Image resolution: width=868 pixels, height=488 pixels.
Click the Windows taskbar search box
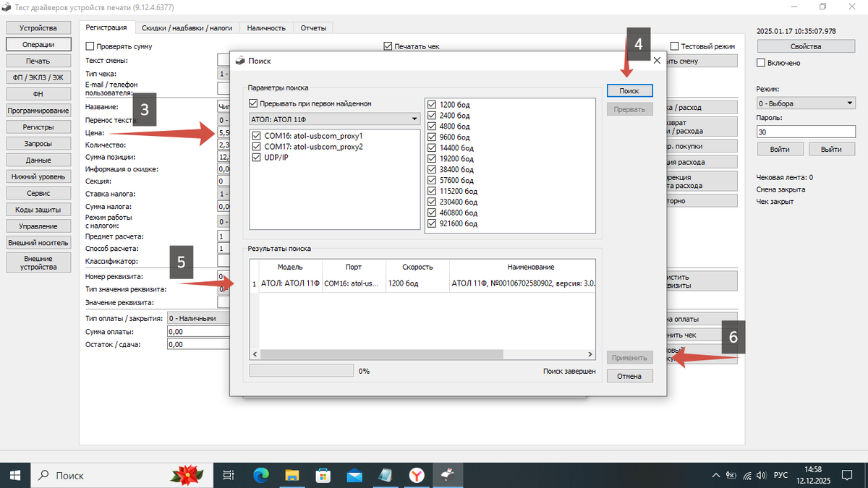point(123,475)
